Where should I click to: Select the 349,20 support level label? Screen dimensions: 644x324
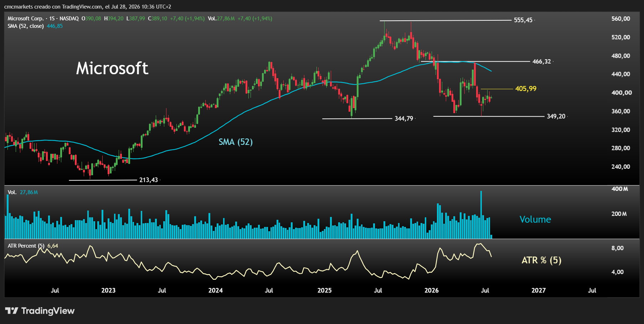(556, 116)
